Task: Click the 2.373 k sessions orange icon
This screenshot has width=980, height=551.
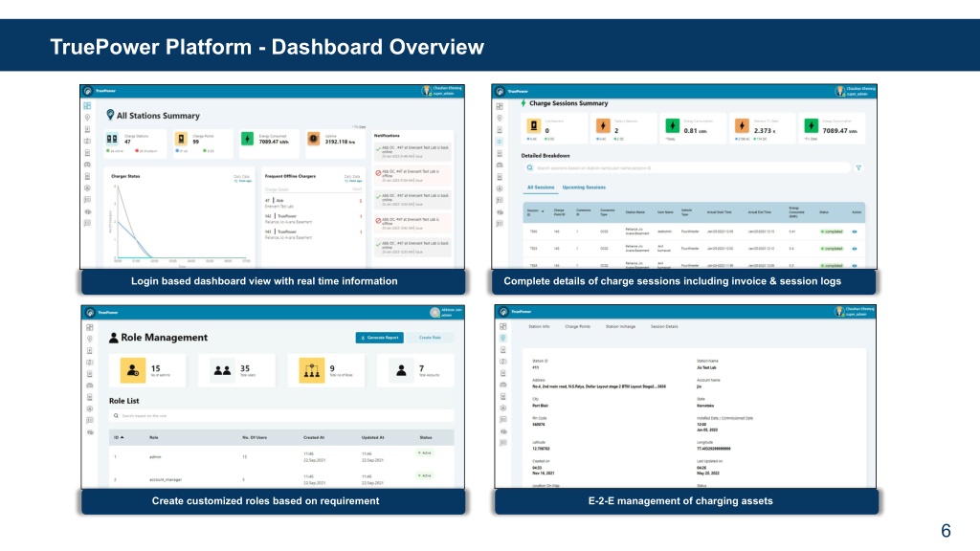Action: coord(742,126)
